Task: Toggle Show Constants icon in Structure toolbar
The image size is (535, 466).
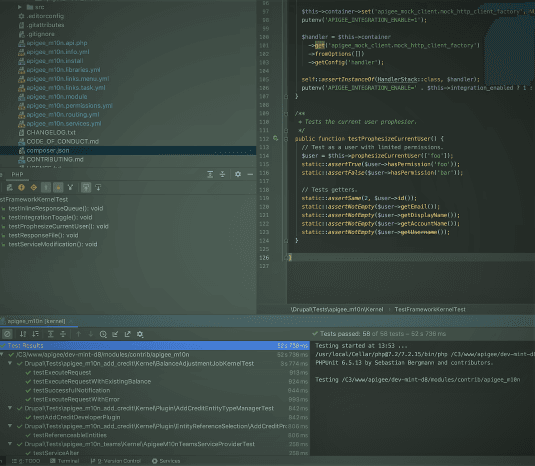Action: click(x=34, y=187)
